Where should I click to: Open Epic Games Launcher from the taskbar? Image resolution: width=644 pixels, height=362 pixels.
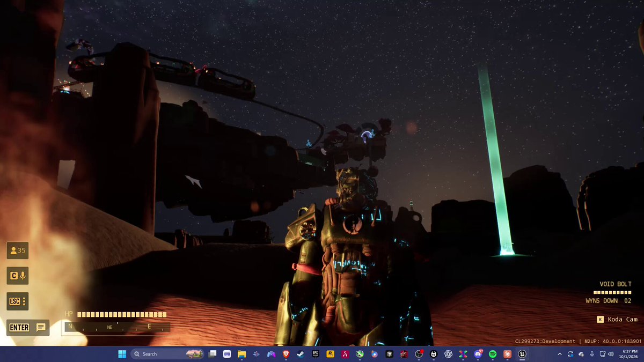(316, 354)
